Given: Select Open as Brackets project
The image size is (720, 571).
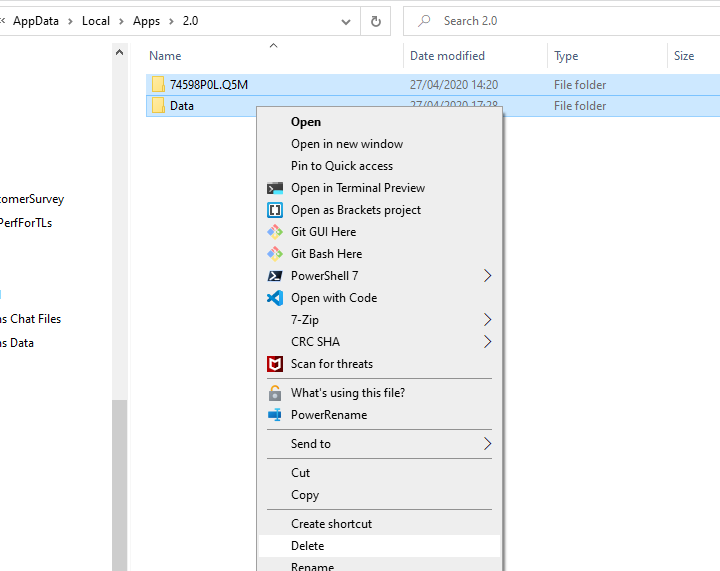Looking at the screenshot, I should 379,210.
